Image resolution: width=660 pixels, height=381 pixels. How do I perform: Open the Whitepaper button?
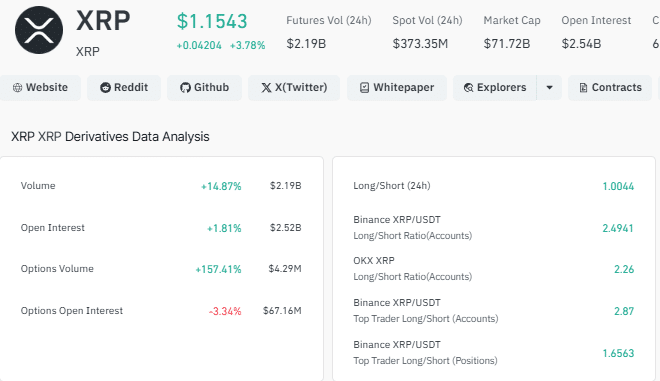397,88
